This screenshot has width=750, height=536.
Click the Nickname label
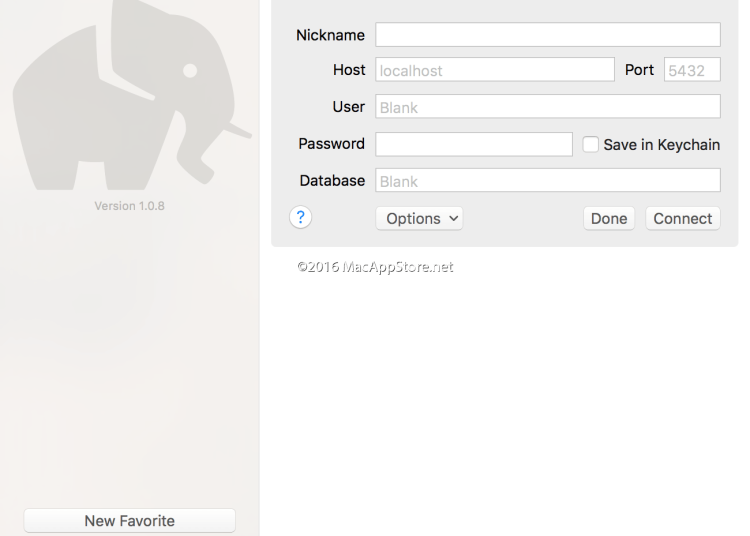click(330, 35)
